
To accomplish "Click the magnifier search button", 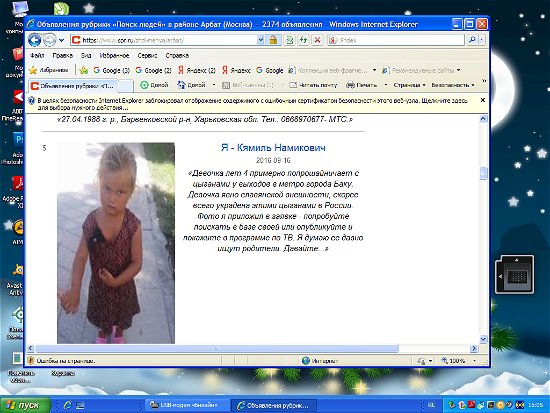I will (472, 40).
